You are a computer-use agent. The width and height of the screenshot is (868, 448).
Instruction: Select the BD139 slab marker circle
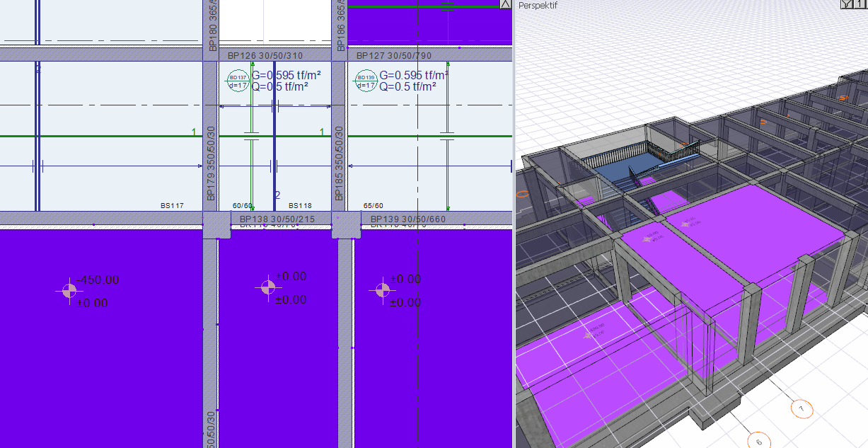(x=366, y=81)
